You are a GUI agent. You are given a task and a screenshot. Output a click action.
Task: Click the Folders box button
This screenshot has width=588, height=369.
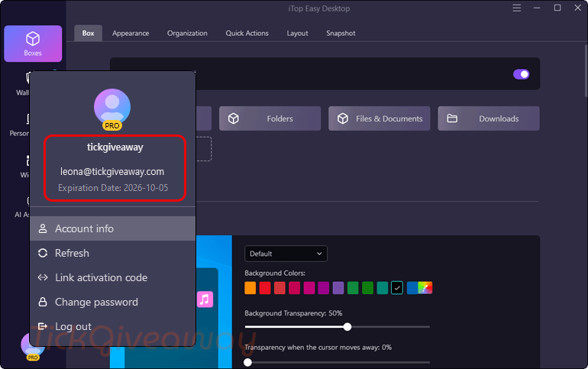[x=270, y=118]
